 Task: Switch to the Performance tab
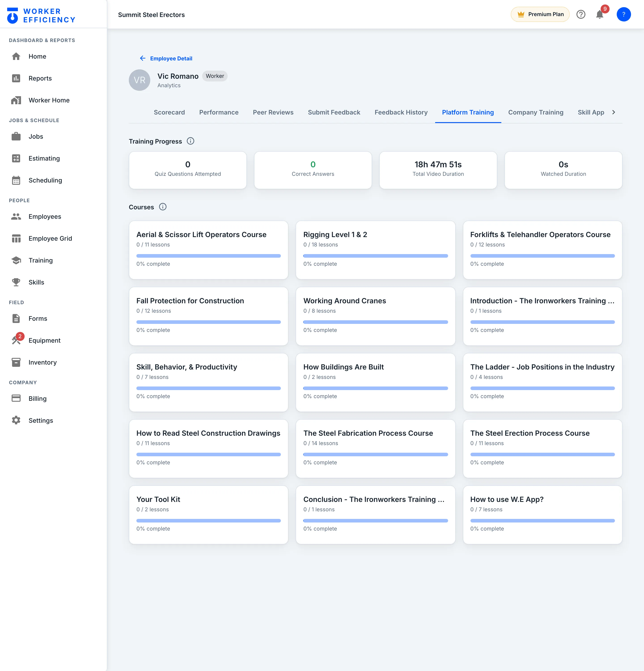tap(219, 112)
